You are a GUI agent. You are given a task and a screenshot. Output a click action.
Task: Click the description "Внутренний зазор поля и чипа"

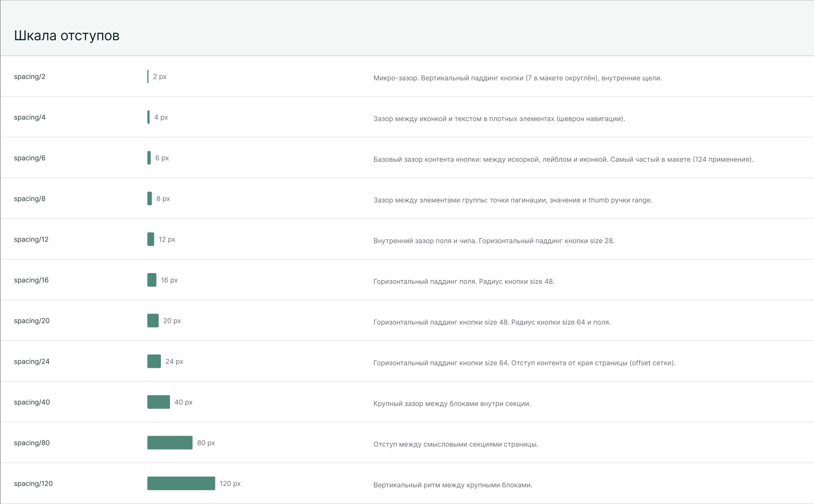click(x=494, y=241)
